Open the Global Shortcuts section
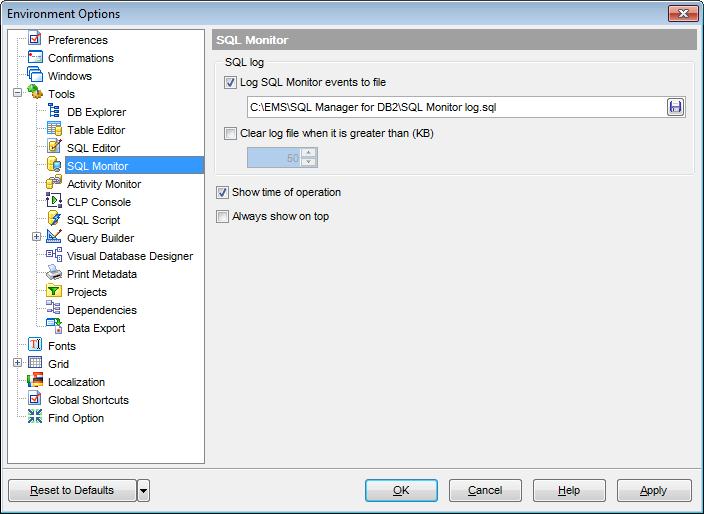The height and width of the screenshot is (514, 704). (88, 400)
